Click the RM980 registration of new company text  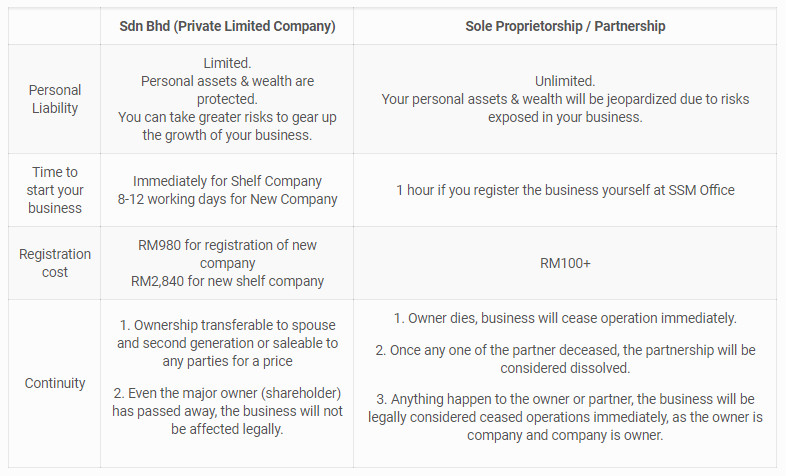(x=227, y=254)
